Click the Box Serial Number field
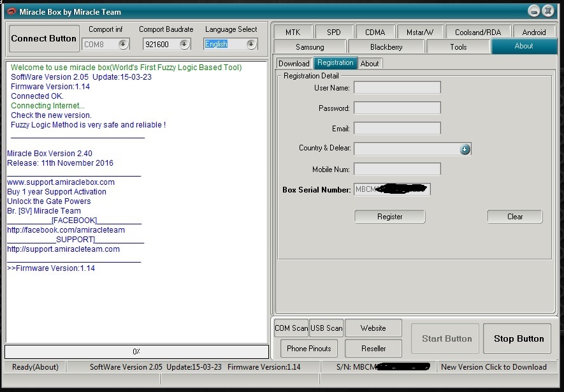 click(x=392, y=189)
